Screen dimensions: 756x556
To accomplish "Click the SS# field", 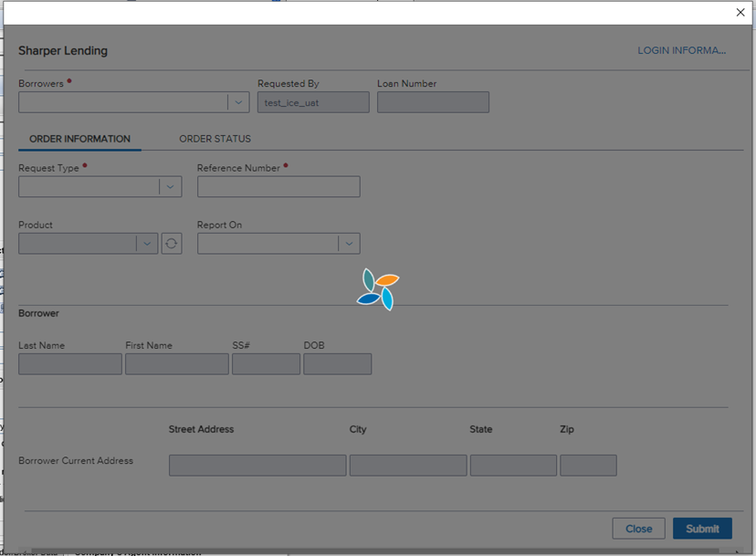I will [x=266, y=364].
